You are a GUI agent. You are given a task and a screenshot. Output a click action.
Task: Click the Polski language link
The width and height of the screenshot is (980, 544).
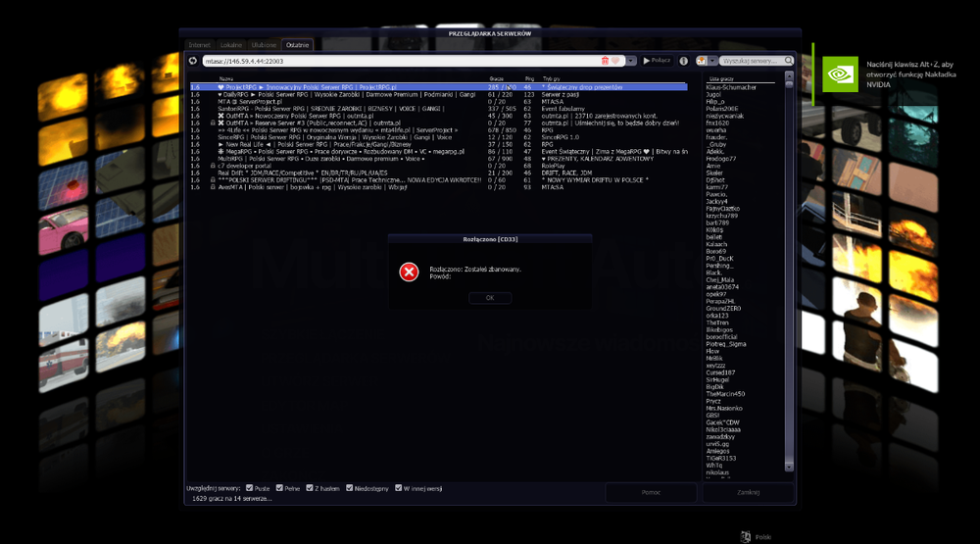763,537
